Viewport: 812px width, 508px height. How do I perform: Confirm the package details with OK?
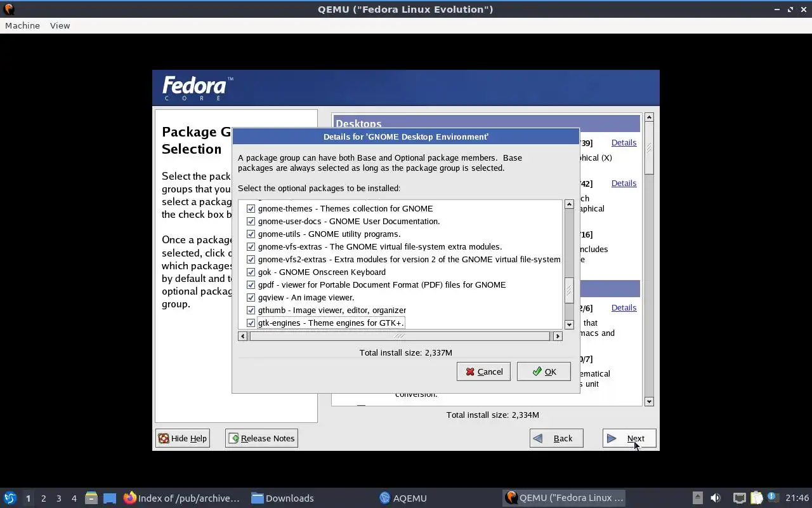544,371
